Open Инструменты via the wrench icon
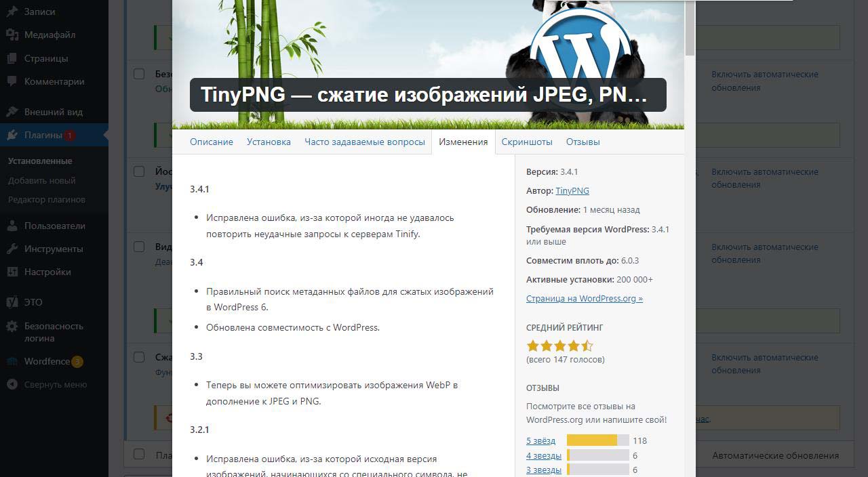 (12, 249)
